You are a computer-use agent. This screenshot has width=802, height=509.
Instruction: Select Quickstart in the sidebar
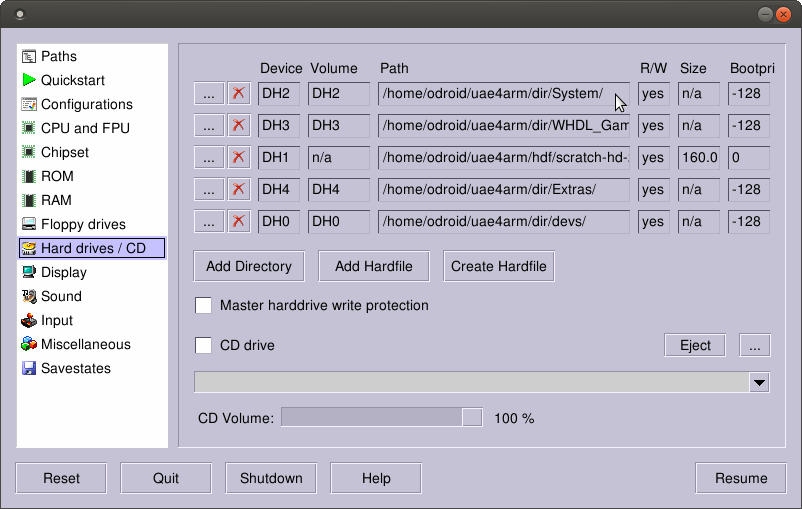pos(72,80)
